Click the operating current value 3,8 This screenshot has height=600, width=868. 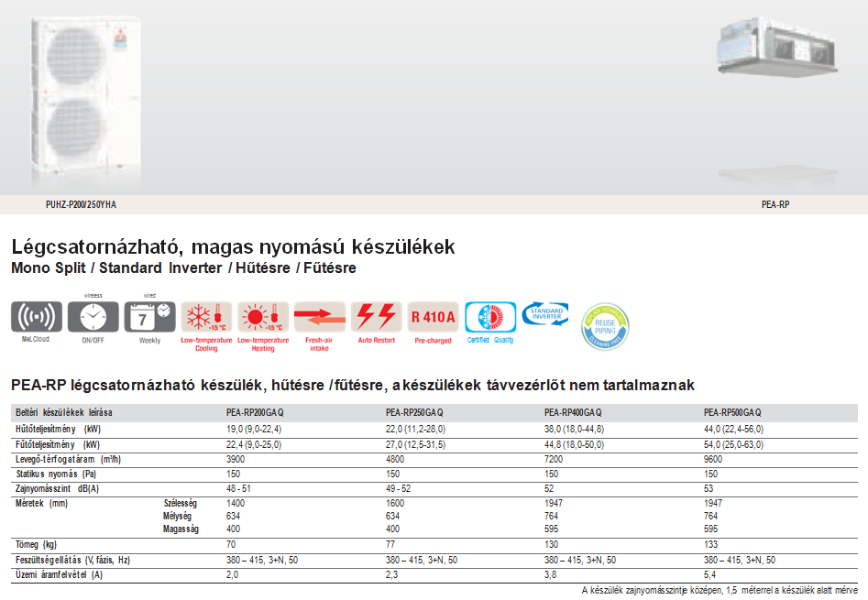tap(550, 575)
